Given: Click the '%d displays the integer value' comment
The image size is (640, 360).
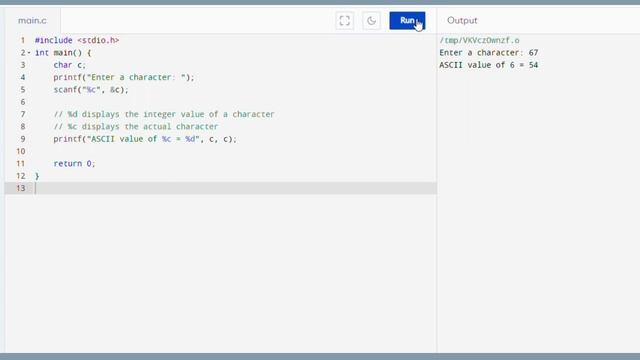Looking at the screenshot, I should (164, 114).
